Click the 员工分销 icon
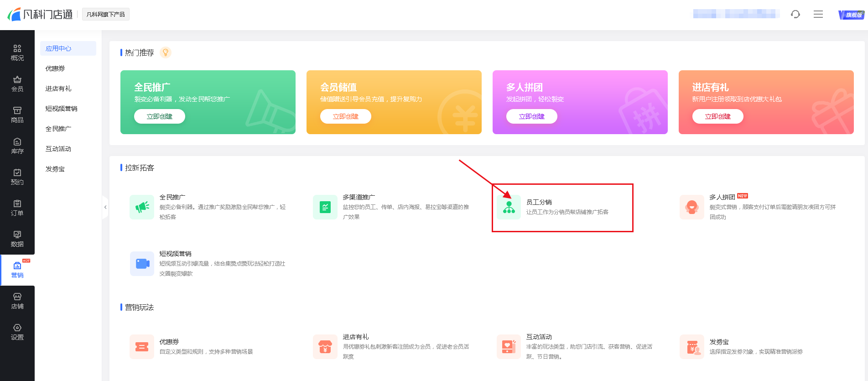The height and width of the screenshot is (381, 868). point(509,207)
